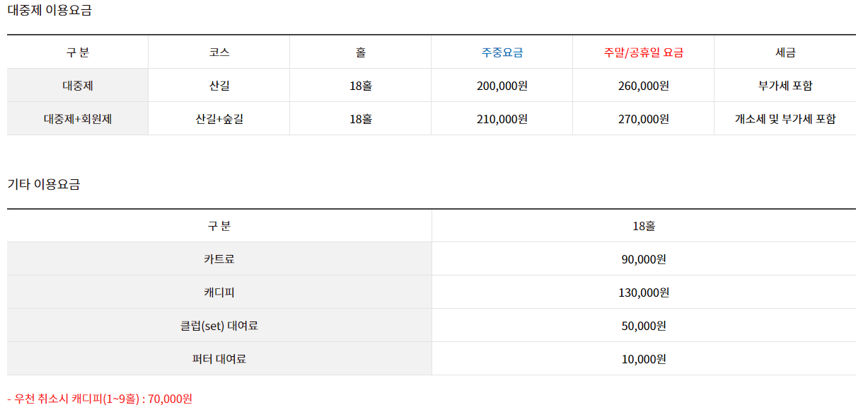Select tax cell in the 200,000원 row
Image resolution: width=868 pixels, height=415 pixels.
pyautogui.click(x=785, y=86)
